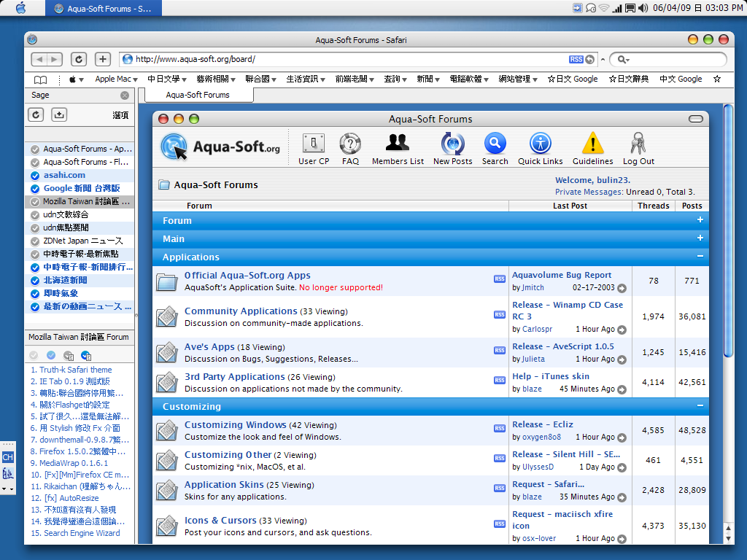The width and height of the screenshot is (747, 560).
Task: Open the Apple Mac bookmarks dropdown
Action: (117, 79)
